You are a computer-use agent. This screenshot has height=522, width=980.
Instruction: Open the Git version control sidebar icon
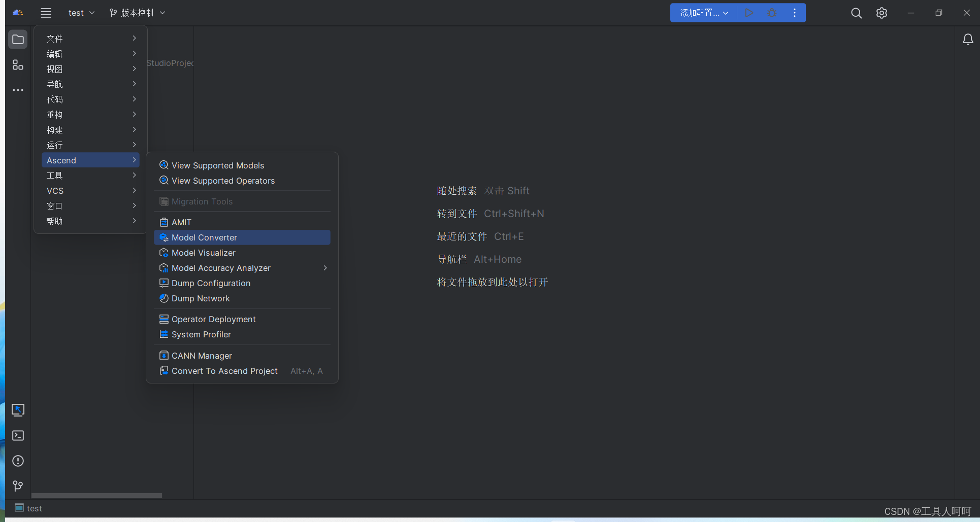pos(18,486)
